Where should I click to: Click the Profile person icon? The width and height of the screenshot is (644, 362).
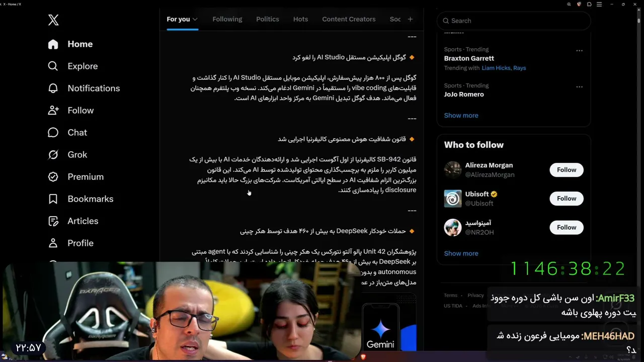[53, 243]
